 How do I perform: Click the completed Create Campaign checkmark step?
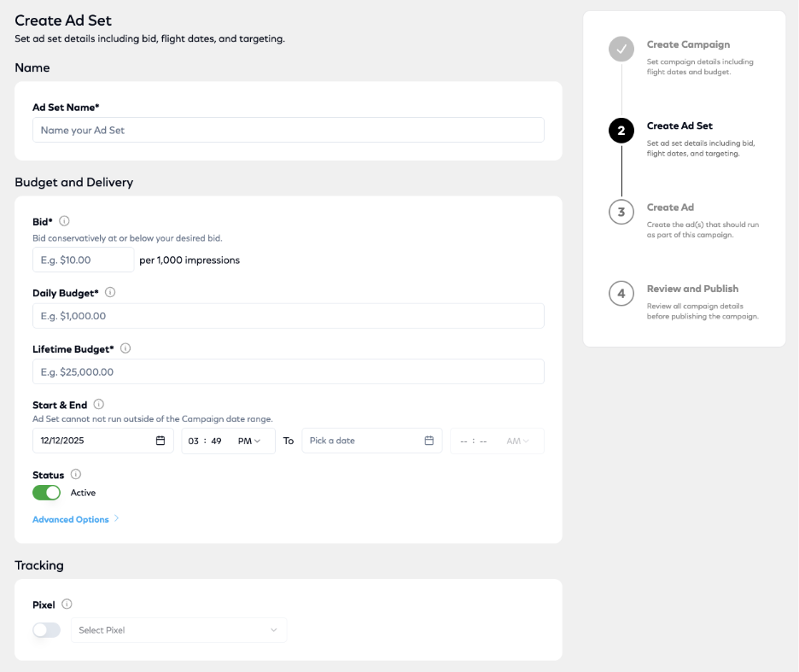[621, 50]
